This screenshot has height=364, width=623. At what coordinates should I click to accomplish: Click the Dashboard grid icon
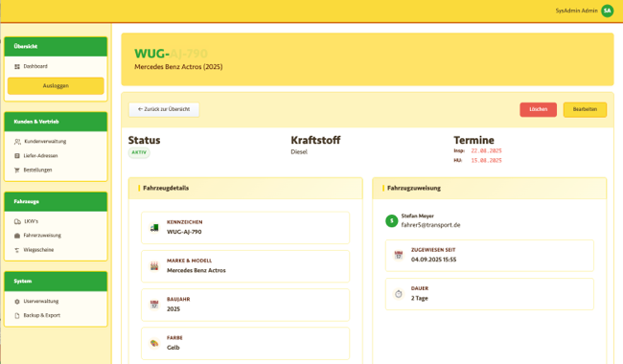tap(17, 67)
